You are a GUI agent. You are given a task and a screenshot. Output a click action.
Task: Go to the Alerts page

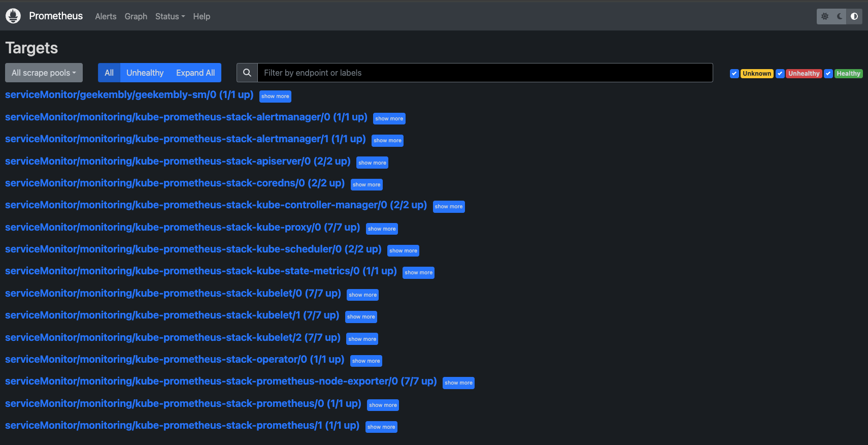[x=106, y=16]
